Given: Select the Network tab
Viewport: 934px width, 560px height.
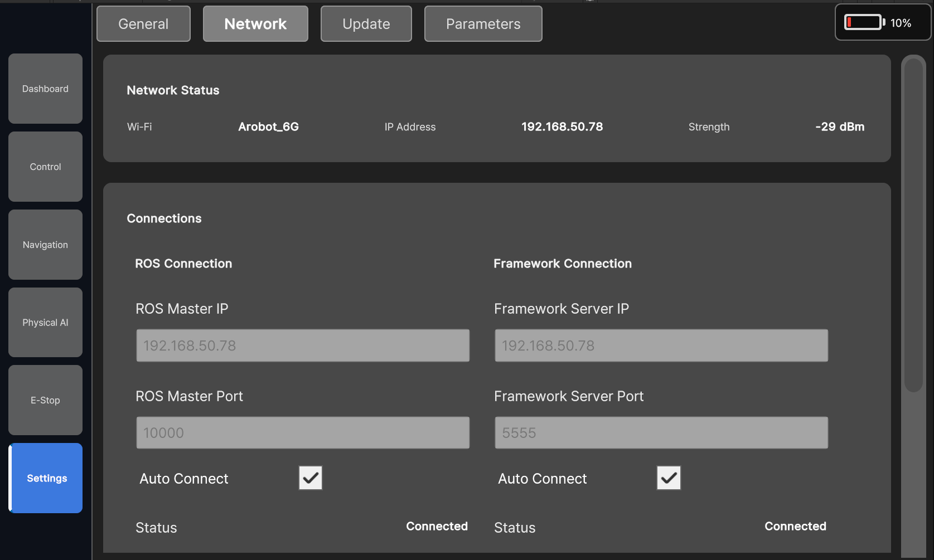Looking at the screenshot, I should (255, 23).
